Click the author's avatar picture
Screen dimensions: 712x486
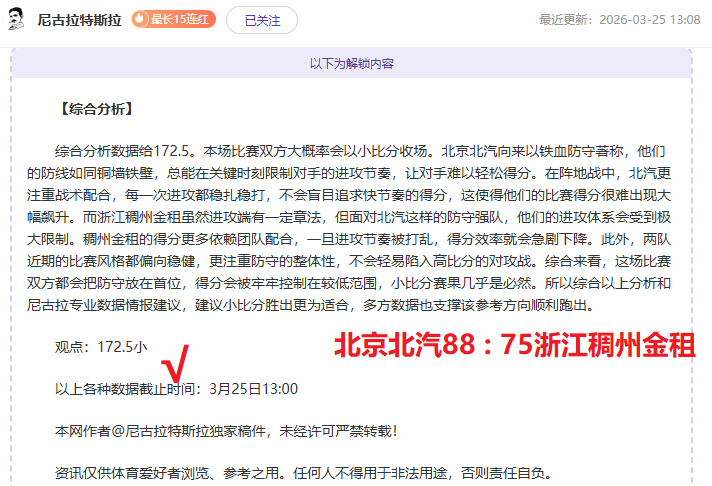tap(17, 20)
